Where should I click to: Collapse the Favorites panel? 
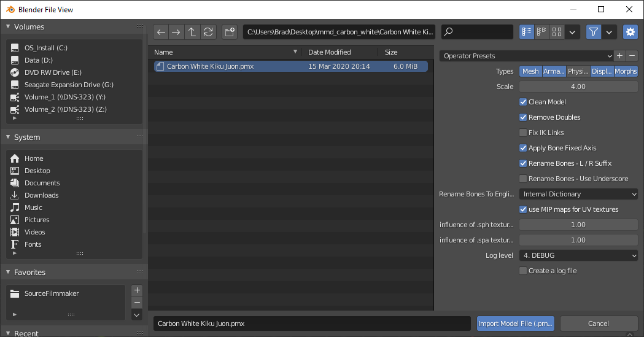8,272
